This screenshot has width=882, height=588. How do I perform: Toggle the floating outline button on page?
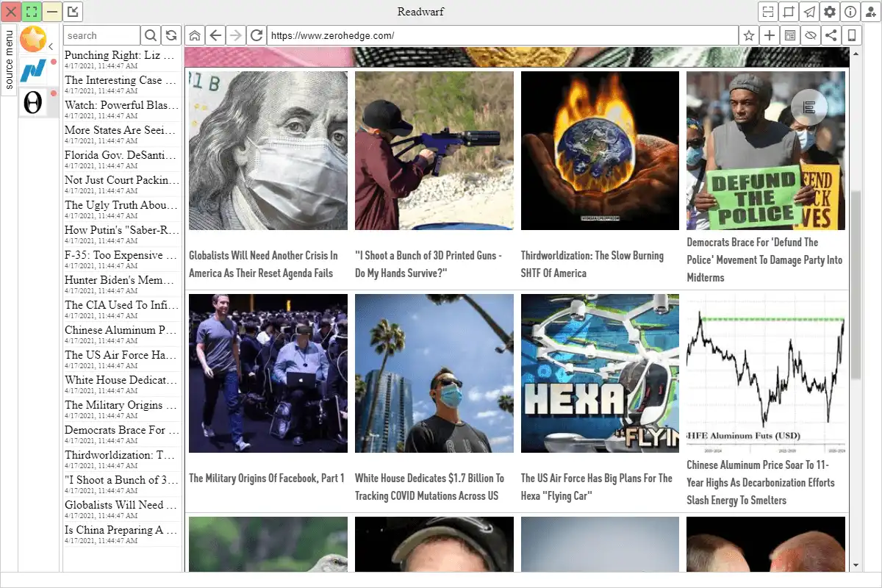click(809, 108)
